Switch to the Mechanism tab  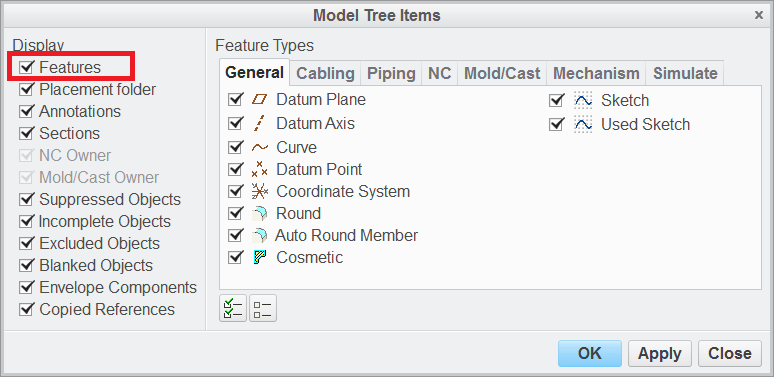(596, 74)
